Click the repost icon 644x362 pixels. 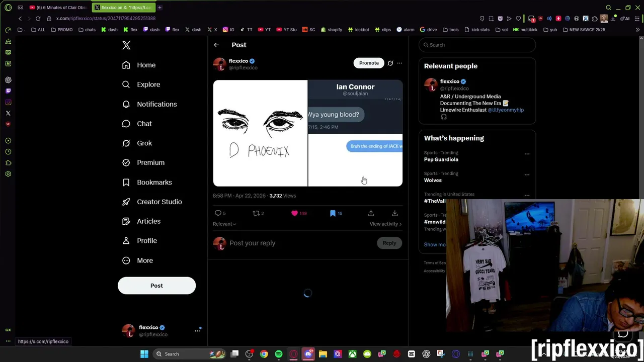coord(256,213)
